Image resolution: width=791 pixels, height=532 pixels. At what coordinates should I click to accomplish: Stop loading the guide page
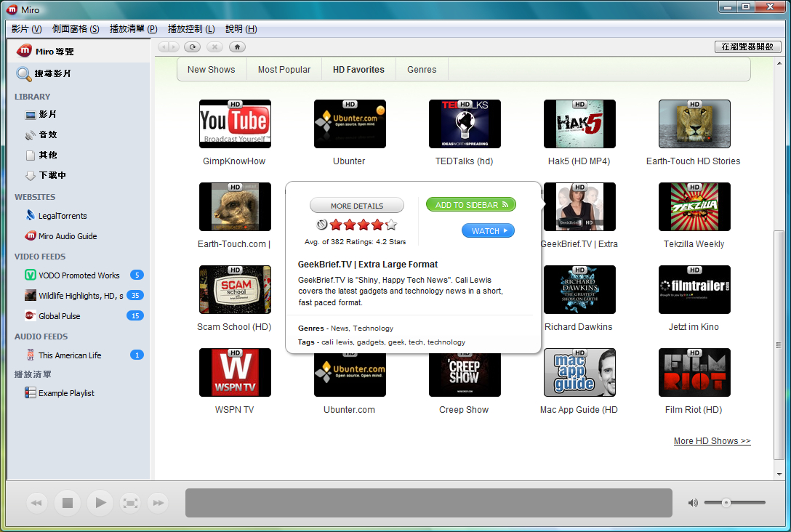(x=214, y=47)
